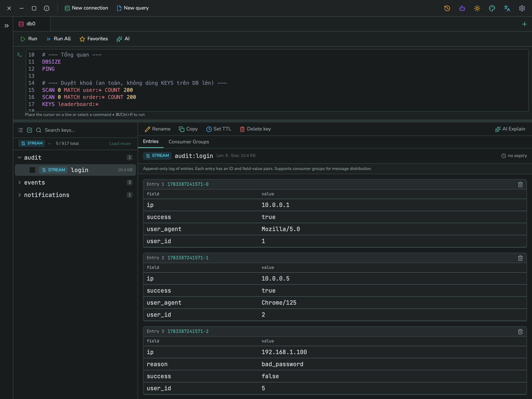Toggle multi-select checkbox icon in key panel
This screenshot has height=399, width=532.
pos(30,130)
